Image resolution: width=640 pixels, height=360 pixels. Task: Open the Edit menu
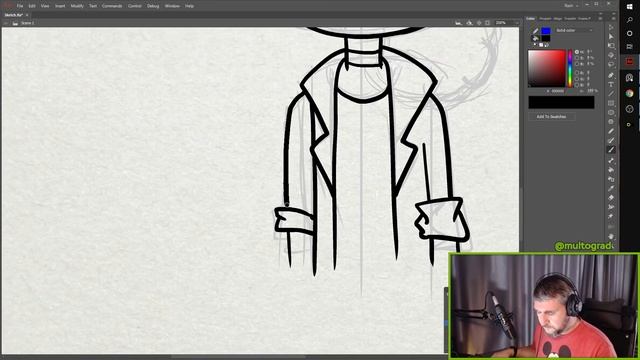tap(32, 6)
